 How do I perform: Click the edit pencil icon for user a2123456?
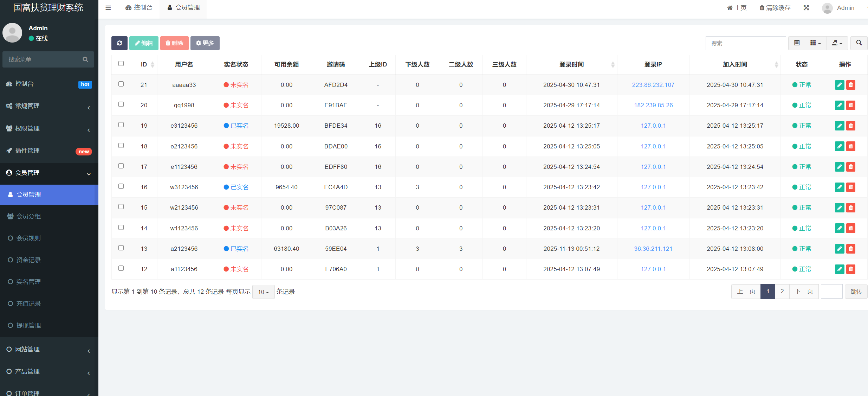[840, 249]
